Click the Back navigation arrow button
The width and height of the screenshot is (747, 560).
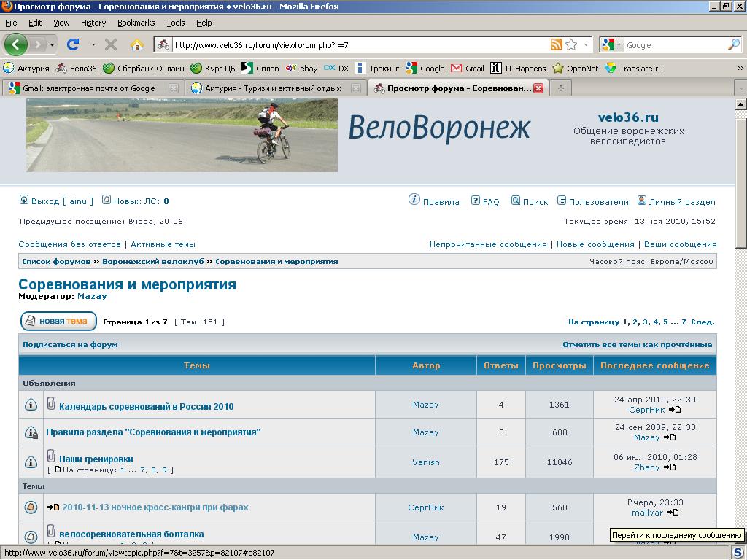[x=15, y=44]
